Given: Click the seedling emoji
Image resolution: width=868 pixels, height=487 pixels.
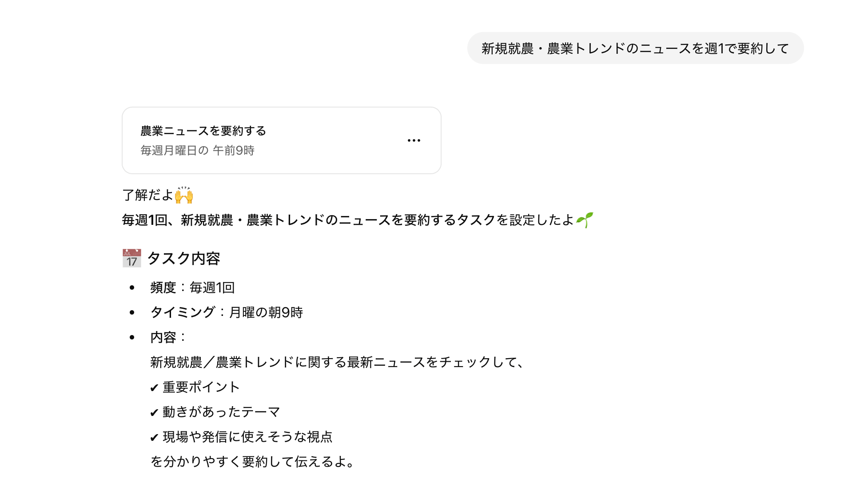Looking at the screenshot, I should click(585, 220).
